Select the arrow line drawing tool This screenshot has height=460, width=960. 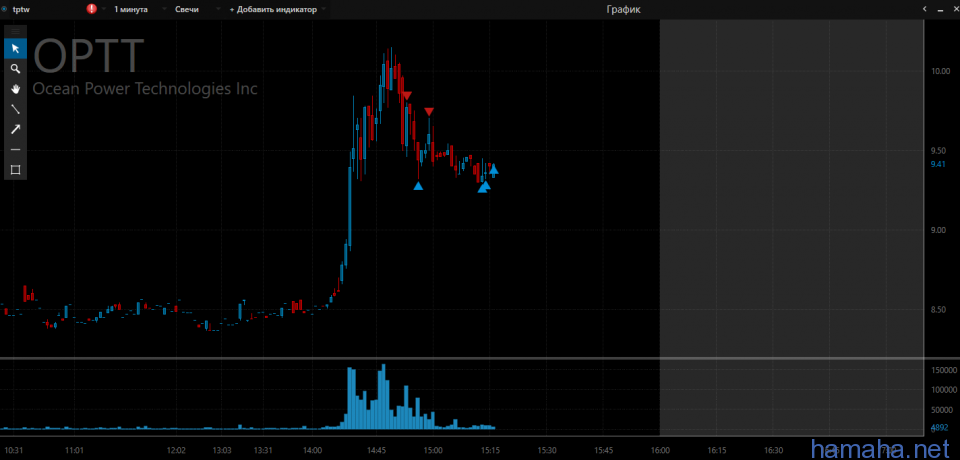tap(16, 129)
